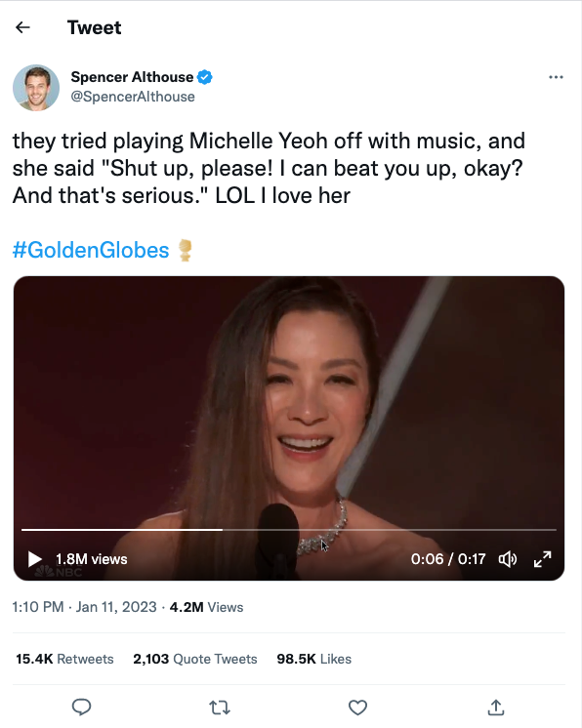
Task: Play the video with the play button
Action: click(x=34, y=559)
